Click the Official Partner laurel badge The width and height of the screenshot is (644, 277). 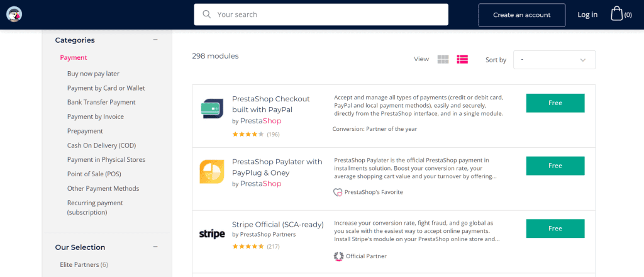[338, 256]
